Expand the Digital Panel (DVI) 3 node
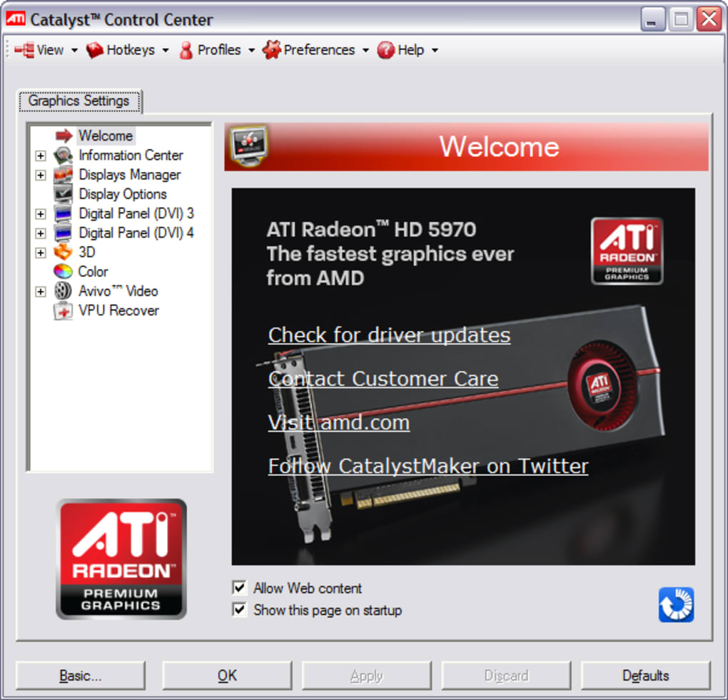728x700 pixels. coord(41,213)
